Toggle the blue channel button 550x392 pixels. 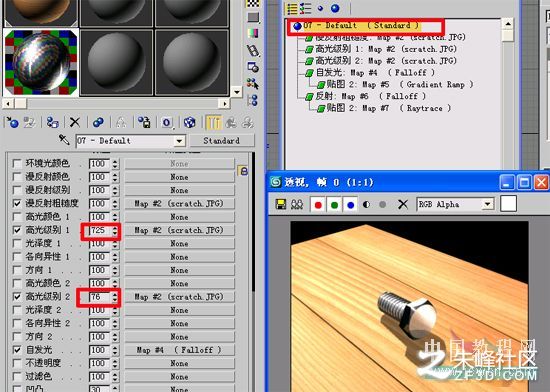(x=350, y=204)
